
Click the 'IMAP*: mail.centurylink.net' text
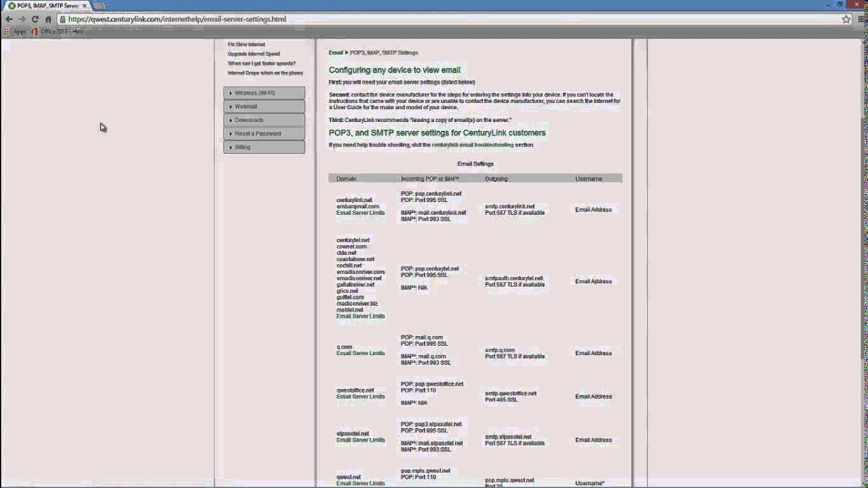coord(433,213)
